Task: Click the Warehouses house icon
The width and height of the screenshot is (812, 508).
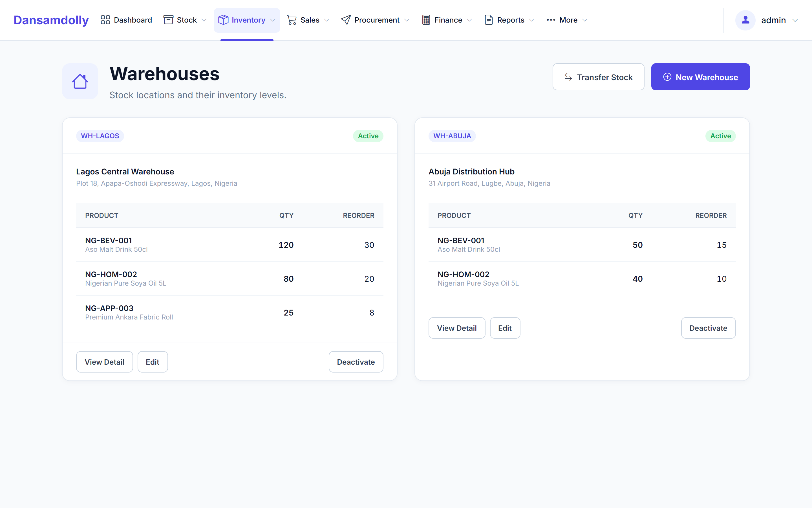Action: pos(80,81)
